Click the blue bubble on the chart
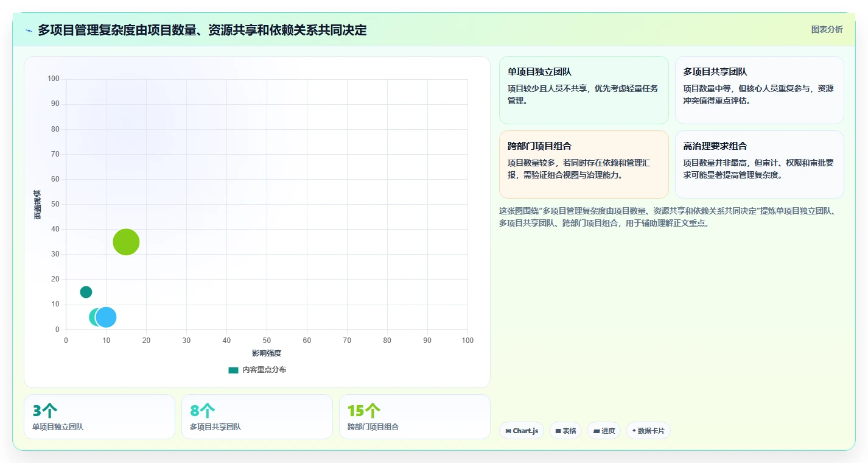 (x=106, y=317)
